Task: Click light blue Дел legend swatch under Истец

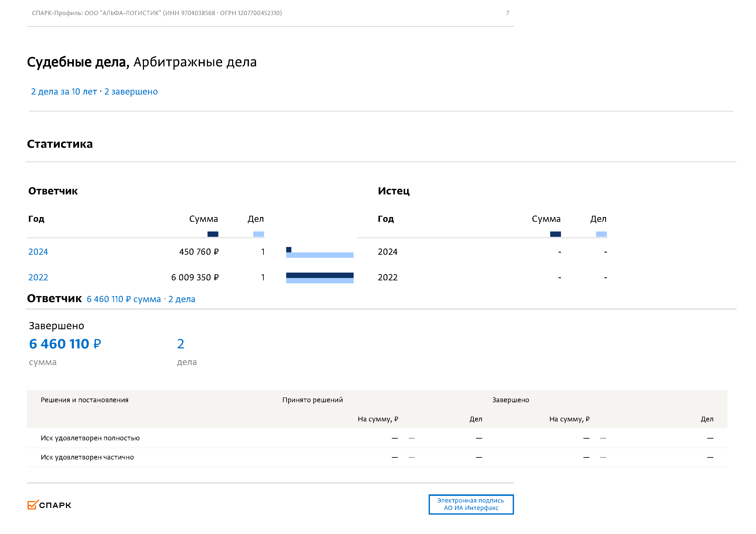Action: pyautogui.click(x=601, y=234)
